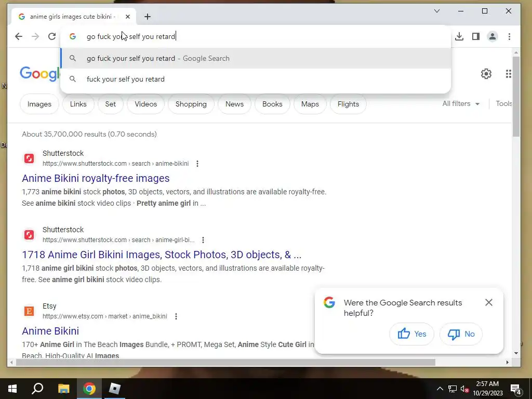This screenshot has height=399, width=532.
Task: Open the Chrome profile avatar
Action: click(493, 36)
